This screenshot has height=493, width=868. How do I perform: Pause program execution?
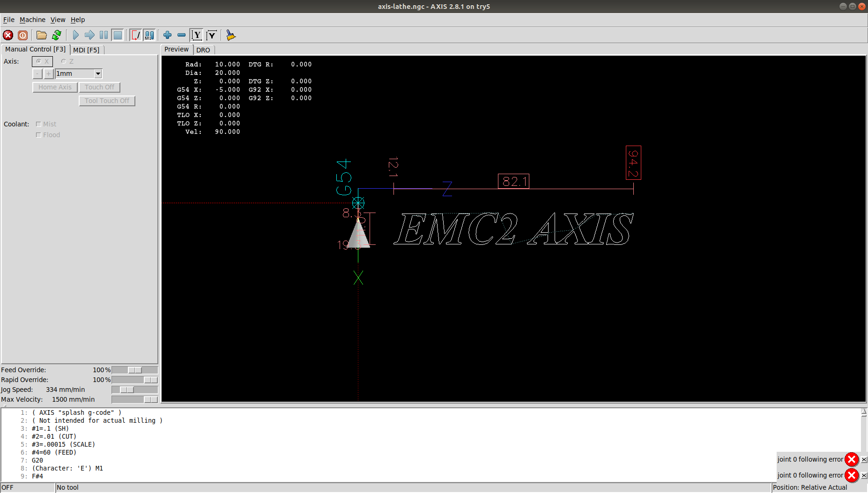104,35
